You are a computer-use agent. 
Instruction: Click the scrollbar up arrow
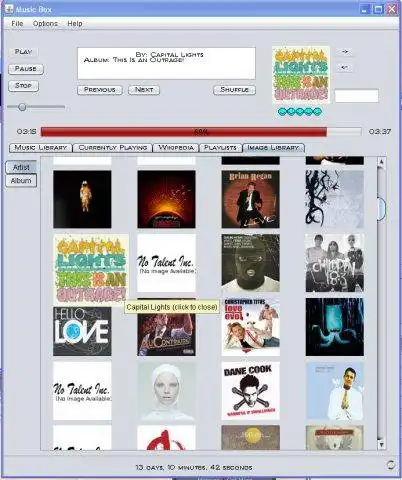[381, 162]
